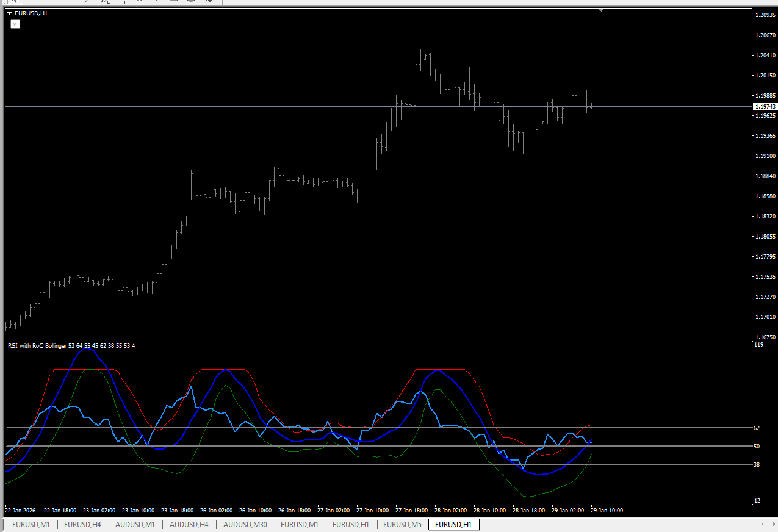
Task: Open the EURUSD,H1 chart title dropdown triangle
Action: click(x=10, y=13)
